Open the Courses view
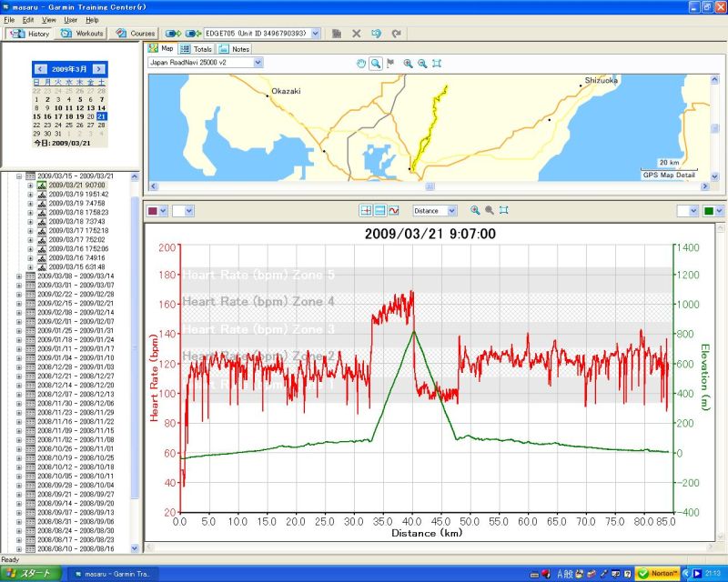728x582 pixels. click(x=135, y=34)
